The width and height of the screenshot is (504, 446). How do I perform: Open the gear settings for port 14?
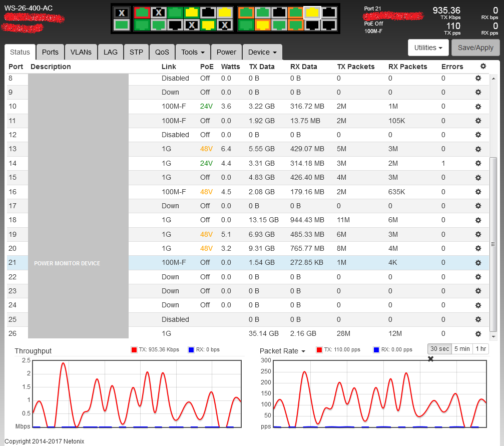point(478,163)
